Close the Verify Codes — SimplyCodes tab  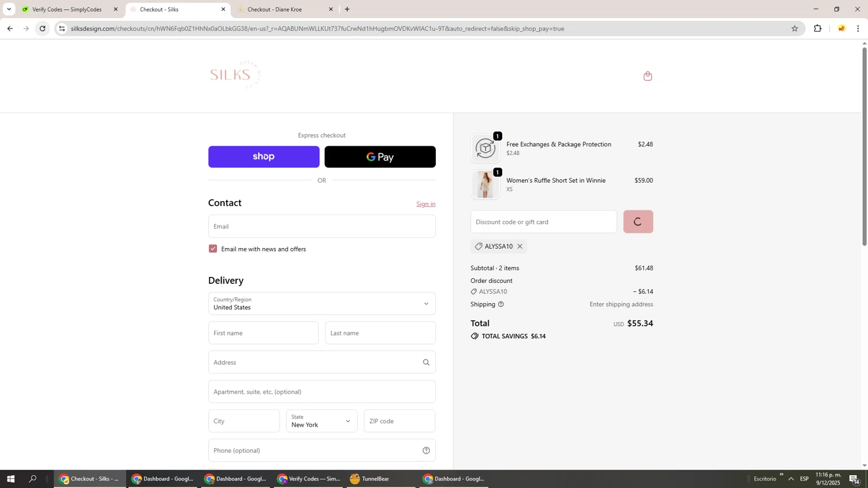116,9
